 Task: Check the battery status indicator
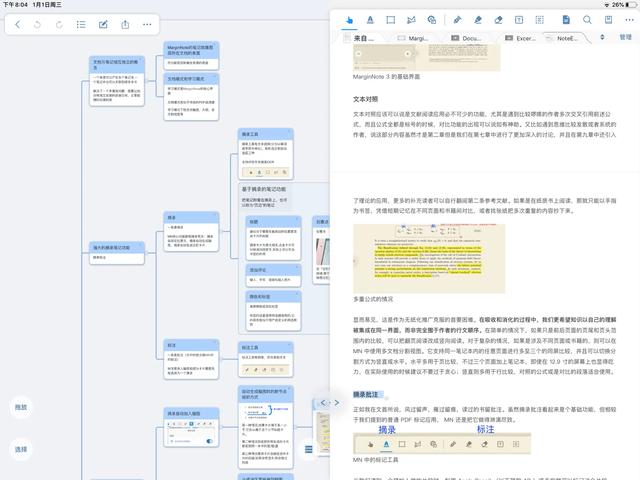[631, 4]
